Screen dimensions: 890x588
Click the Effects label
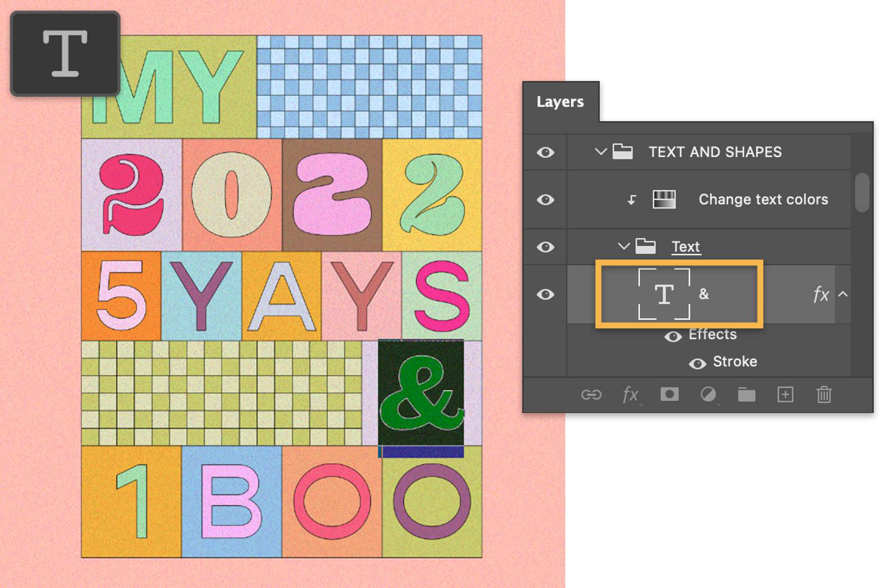[712, 334]
